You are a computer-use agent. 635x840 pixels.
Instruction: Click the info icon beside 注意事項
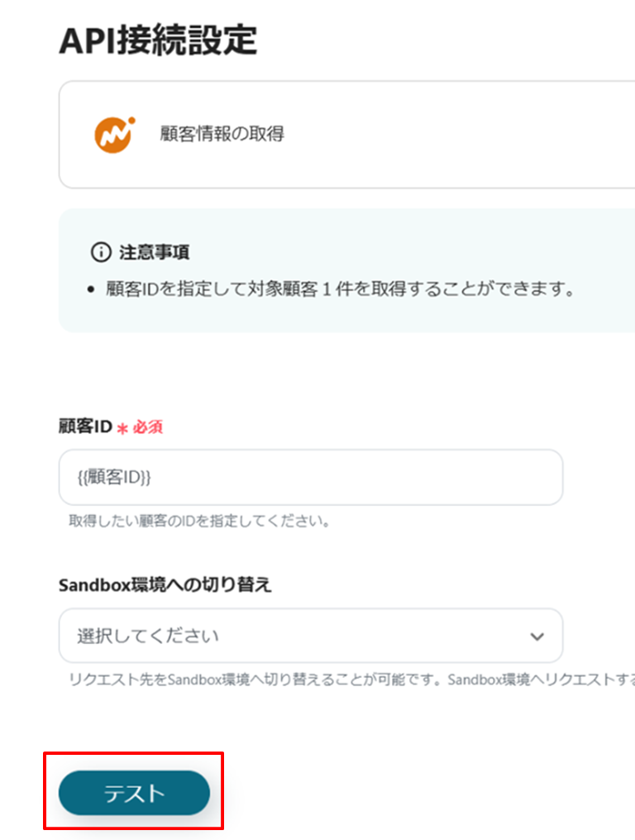99,251
